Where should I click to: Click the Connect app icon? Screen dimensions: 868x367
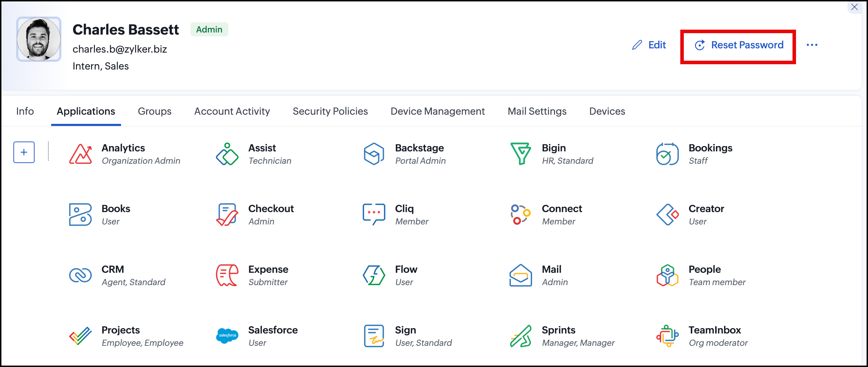pyautogui.click(x=521, y=215)
